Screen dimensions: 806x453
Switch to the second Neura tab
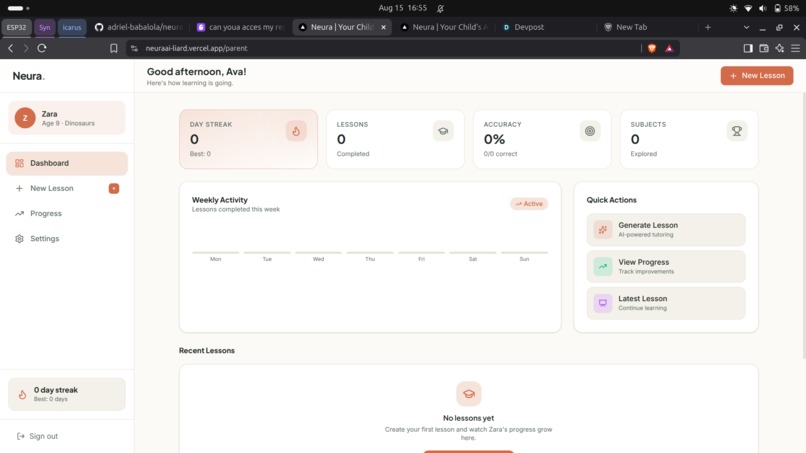[x=445, y=27]
